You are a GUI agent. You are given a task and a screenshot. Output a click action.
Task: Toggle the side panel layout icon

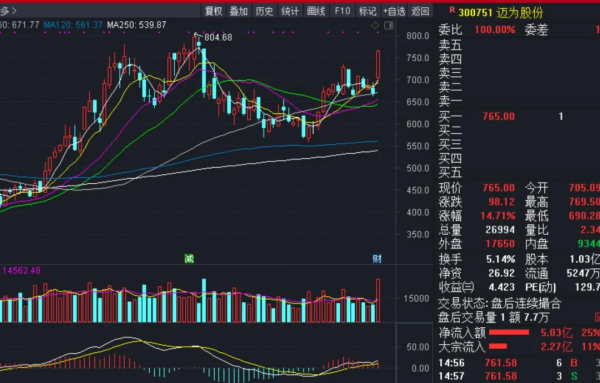coord(388,25)
